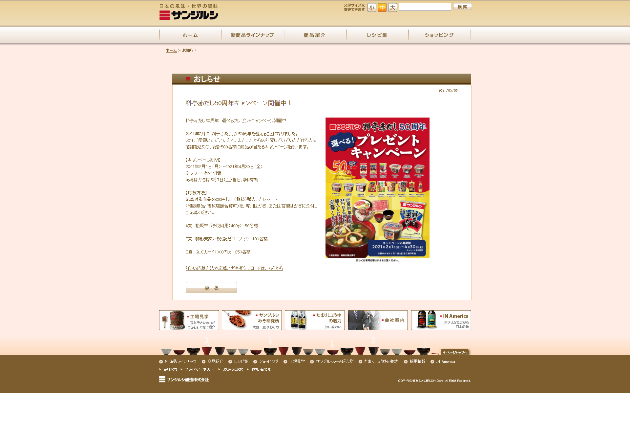630x440 pixels.
Task: Open the ホーム navigation tab
Action: [x=190, y=34]
